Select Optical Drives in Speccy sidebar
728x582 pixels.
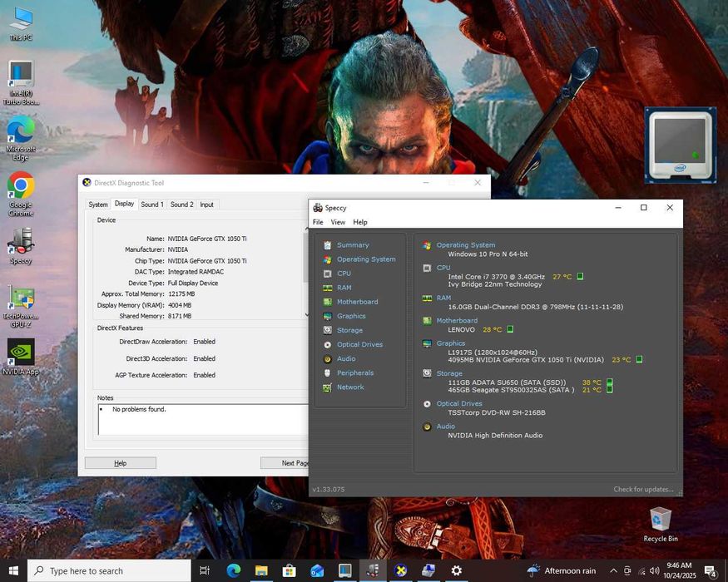pos(359,344)
